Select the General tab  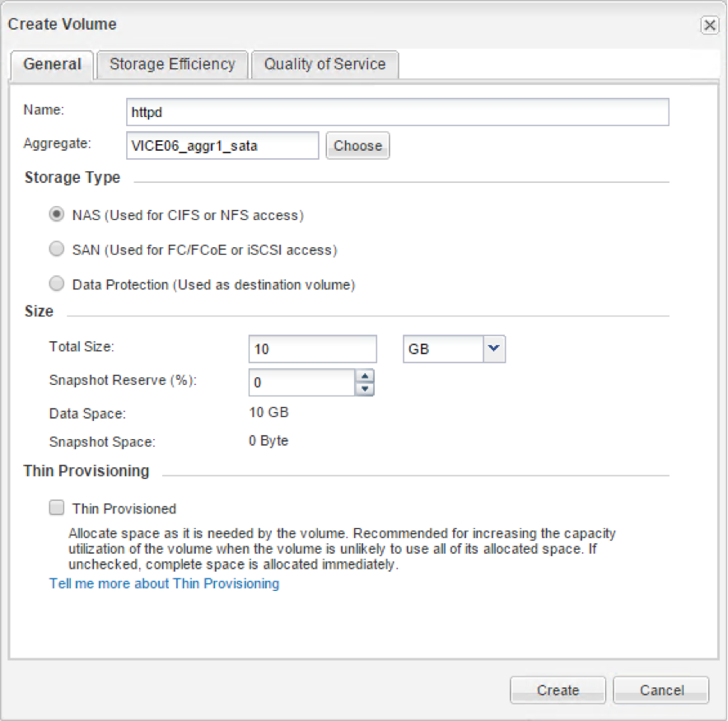pos(52,64)
